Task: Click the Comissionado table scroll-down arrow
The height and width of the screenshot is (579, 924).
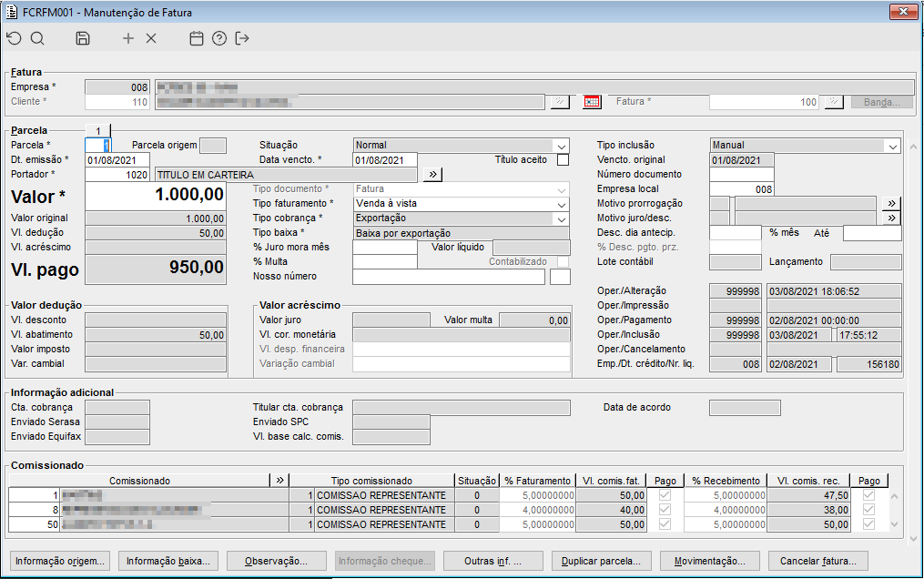Action: pos(895,524)
